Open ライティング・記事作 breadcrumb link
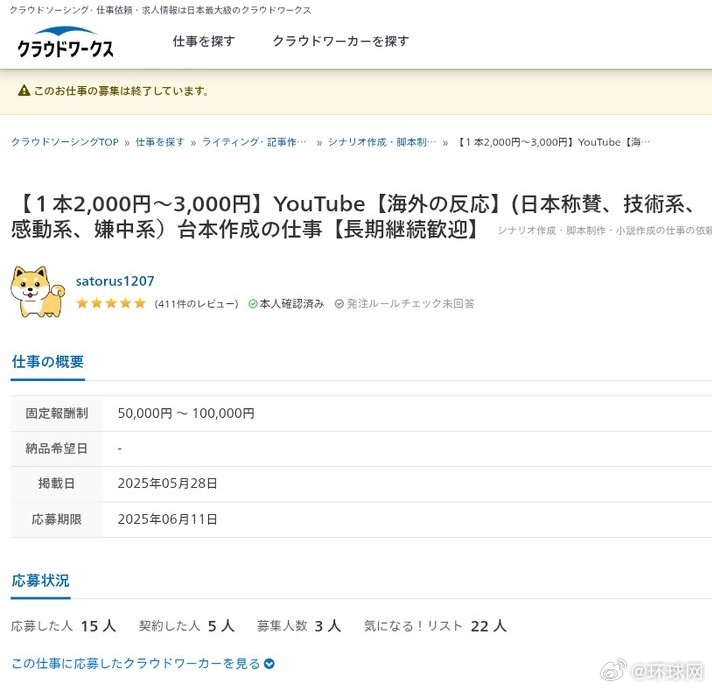The width and height of the screenshot is (712, 689). pyautogui.click(x=254, y=142)
